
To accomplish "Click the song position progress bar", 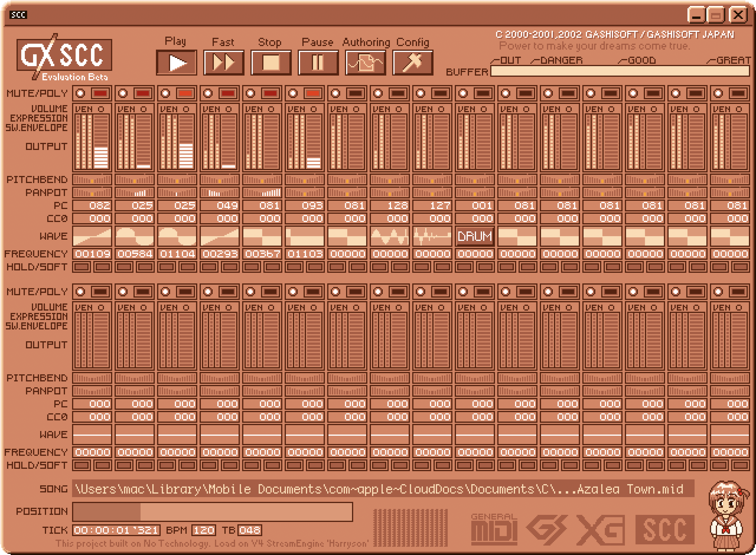I will pyautogui.click(x=212, y=512).
